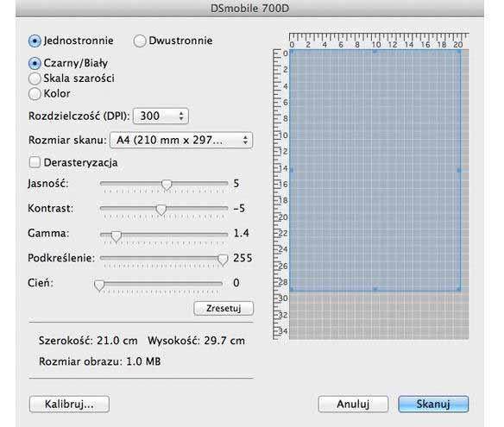Enable the Derasteryzacja checkbox
504x427 pixels.
tap(35, 162)
